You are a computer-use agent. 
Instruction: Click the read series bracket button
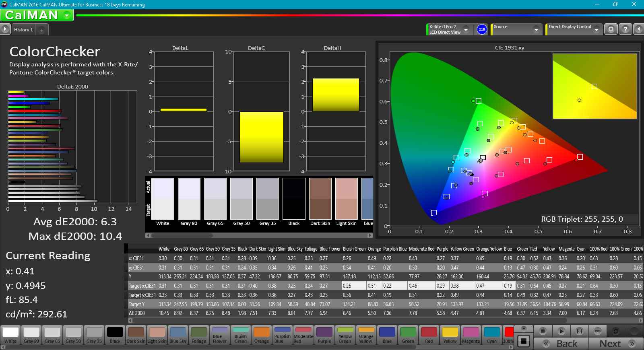click(x=580, y=331)
